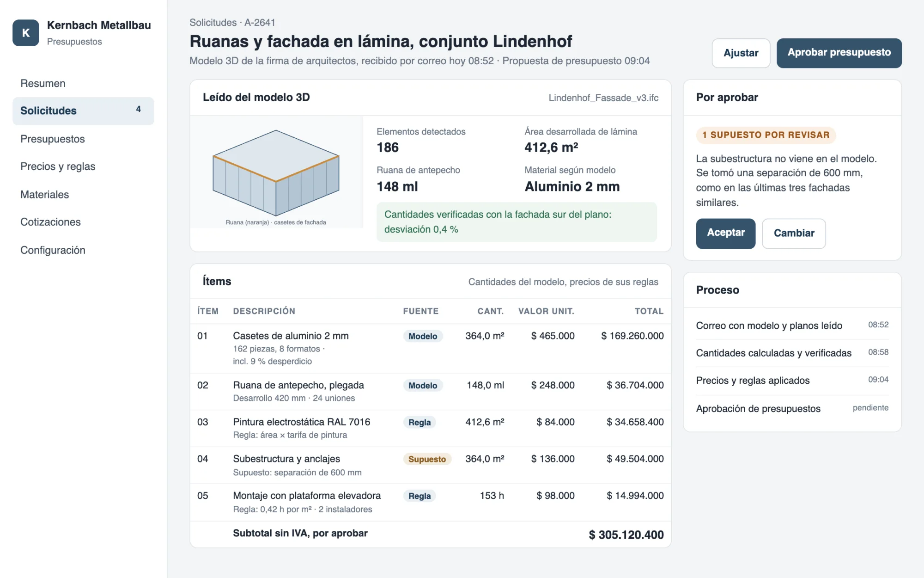Image resolution: width=924 pixels, height=578 pixels.
Task: Approve with Aprobar presupuesto button
Action: click(x=839, y=53)
